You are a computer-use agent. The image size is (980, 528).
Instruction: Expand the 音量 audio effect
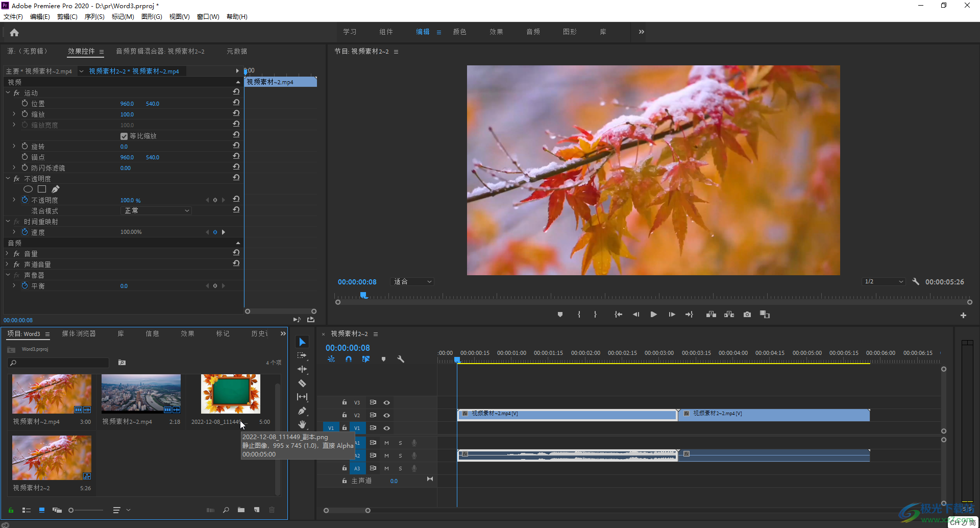[8, 253]
